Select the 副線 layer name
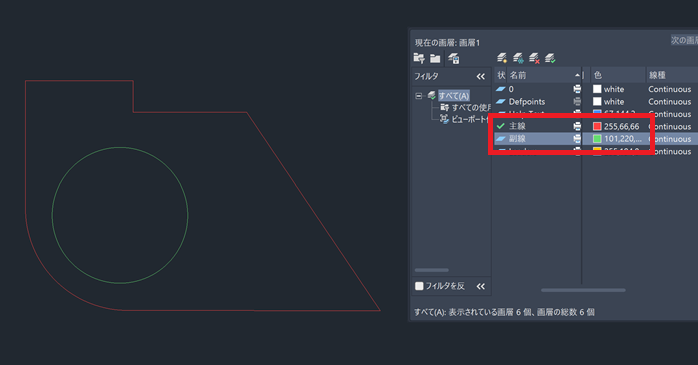The height and width of the screenshot is (365, 698). (x=517, y=138)
